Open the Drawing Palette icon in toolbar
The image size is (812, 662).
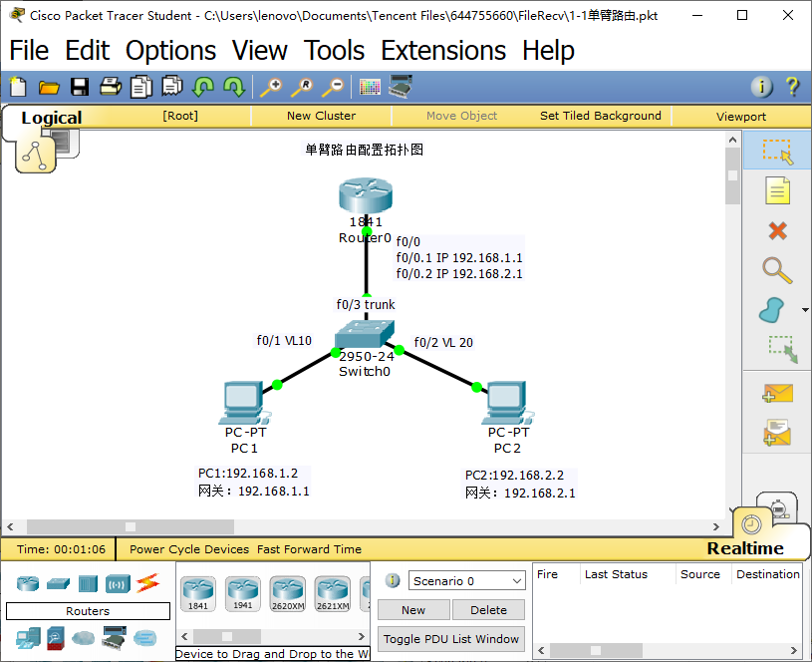point(370,87)
